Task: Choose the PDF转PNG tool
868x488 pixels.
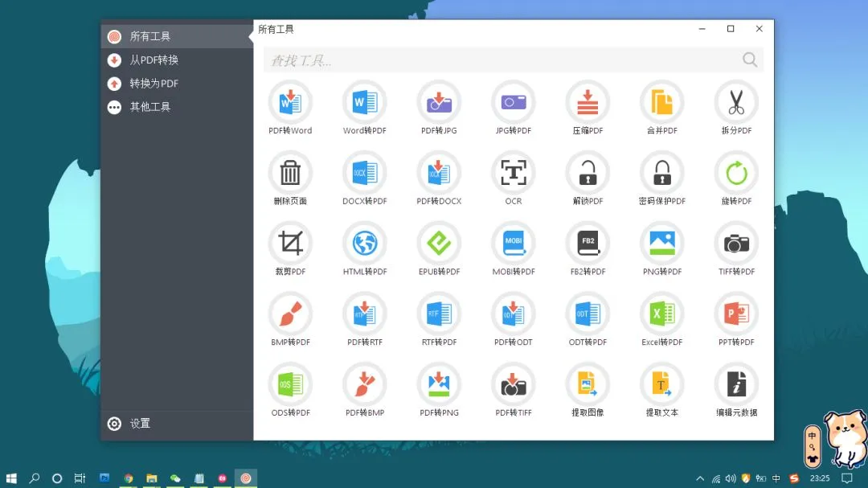Action: 439,390
